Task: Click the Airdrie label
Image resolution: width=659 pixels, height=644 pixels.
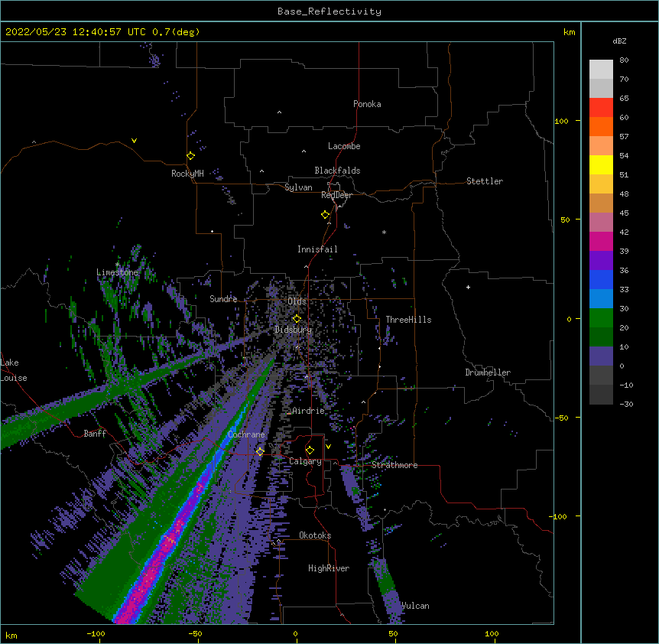Action: point(308,411)
